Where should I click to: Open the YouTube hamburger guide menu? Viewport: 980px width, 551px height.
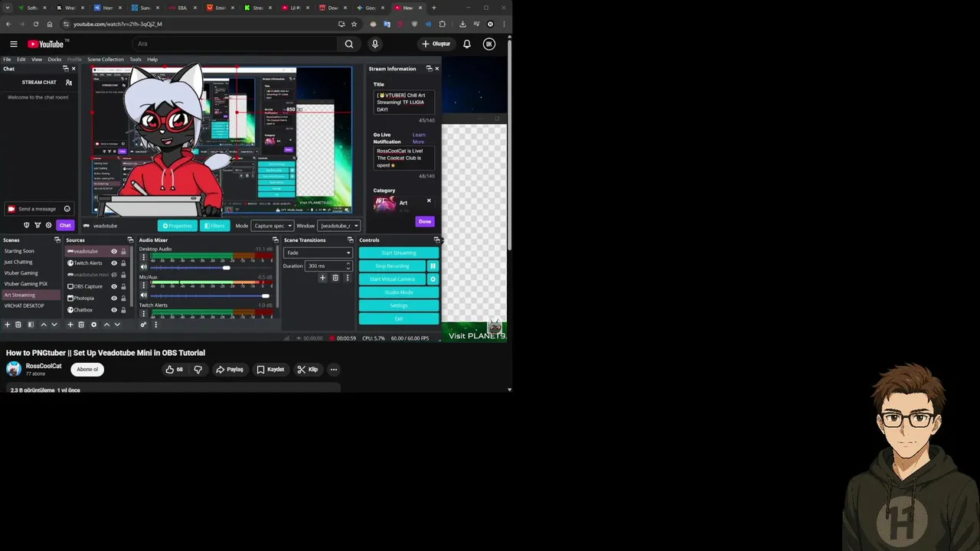coord(13,44)
